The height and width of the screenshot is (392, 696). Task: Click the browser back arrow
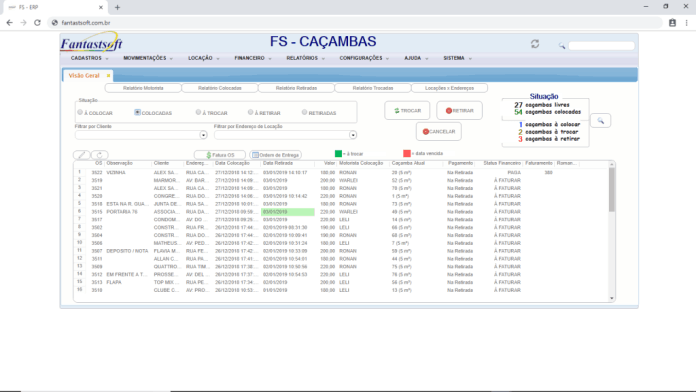click(x=9, y=23)
